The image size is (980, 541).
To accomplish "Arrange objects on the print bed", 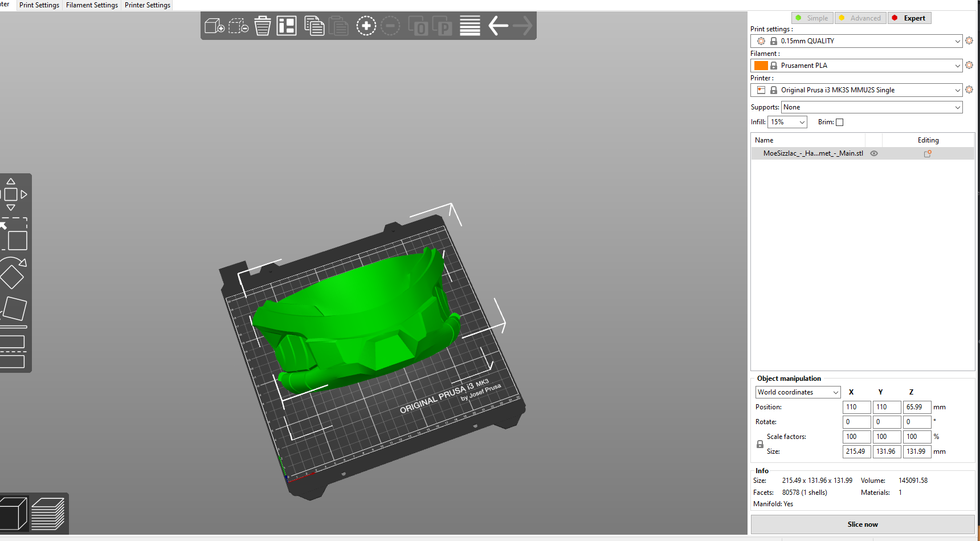I will click(287, 26).
